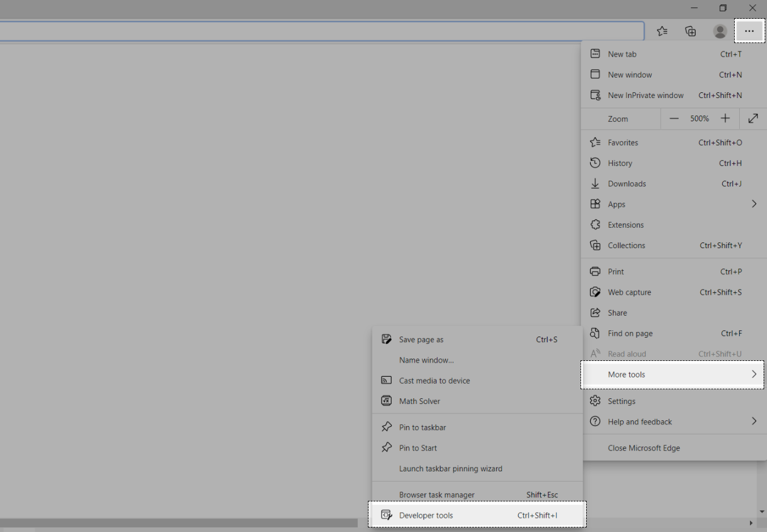Click Close Microsoft Edge
The width and height of the screenshot is (767, 532).
[x=643, y=448]
